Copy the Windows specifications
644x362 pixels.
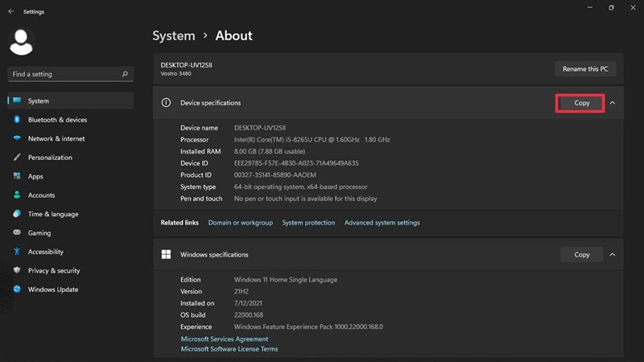click(581, 254)
